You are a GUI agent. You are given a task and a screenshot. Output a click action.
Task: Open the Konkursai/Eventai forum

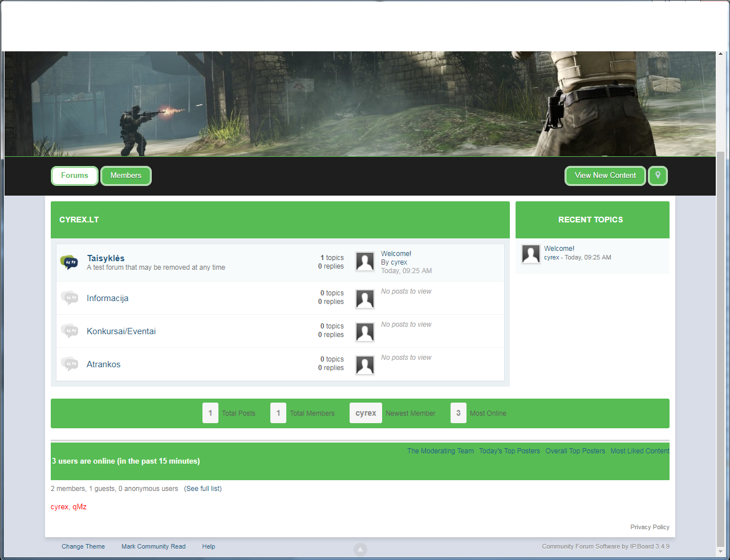[x=121, y=331]
